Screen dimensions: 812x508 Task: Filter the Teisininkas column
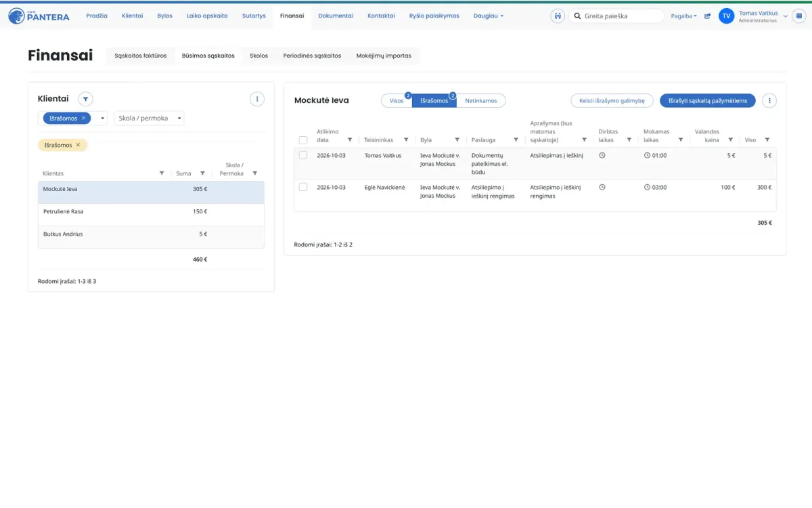point(406,140)
